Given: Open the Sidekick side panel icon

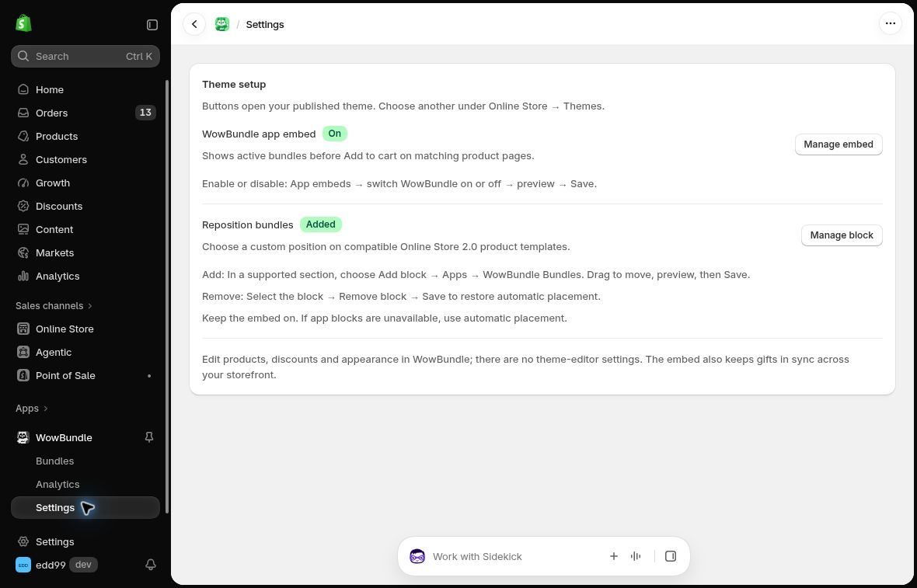Looking at the screenshot, I should coord(671,556).
